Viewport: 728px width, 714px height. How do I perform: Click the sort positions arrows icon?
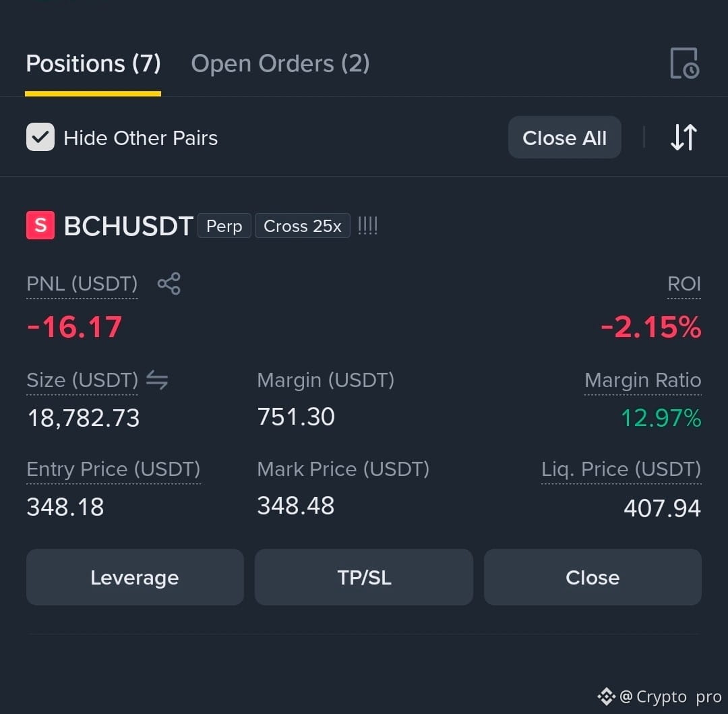(x=684, y=137)
